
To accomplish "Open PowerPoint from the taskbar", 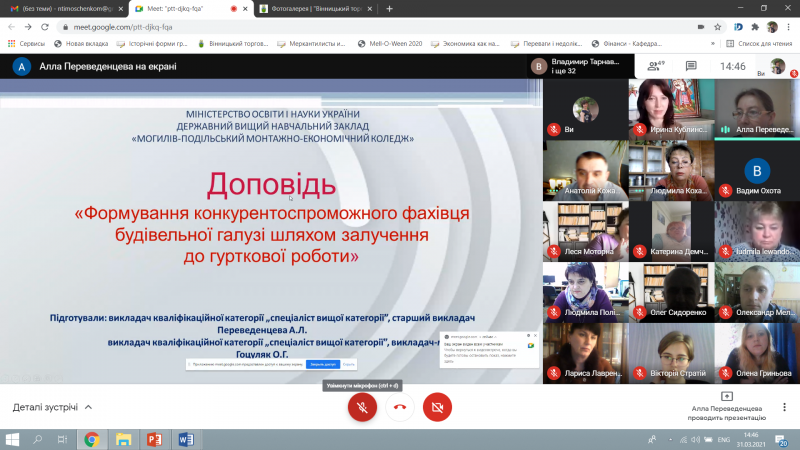I will [154, 439].
